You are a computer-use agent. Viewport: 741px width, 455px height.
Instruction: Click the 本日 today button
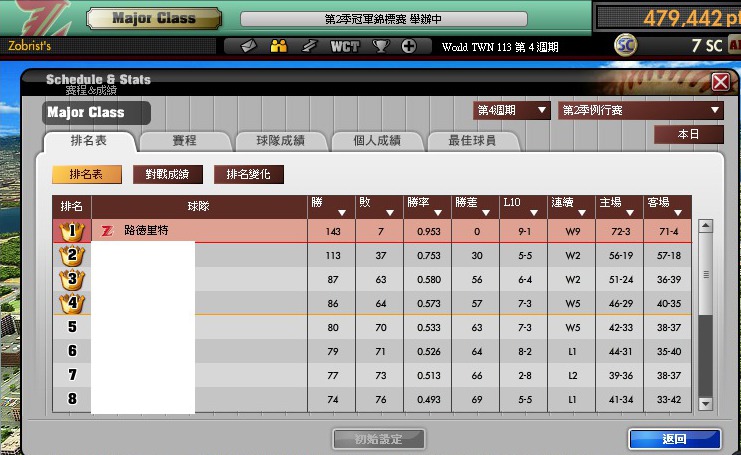pyautogui.click(x=689, y=134)
